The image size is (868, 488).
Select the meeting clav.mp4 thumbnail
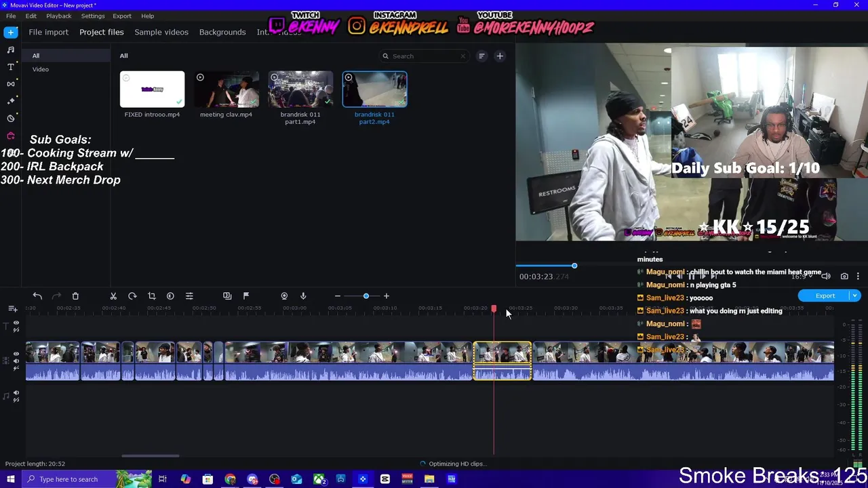(x=226, y=89)
